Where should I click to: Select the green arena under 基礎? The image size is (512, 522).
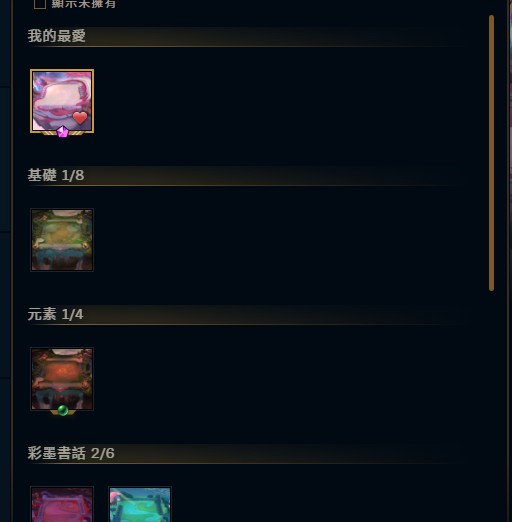62,240
